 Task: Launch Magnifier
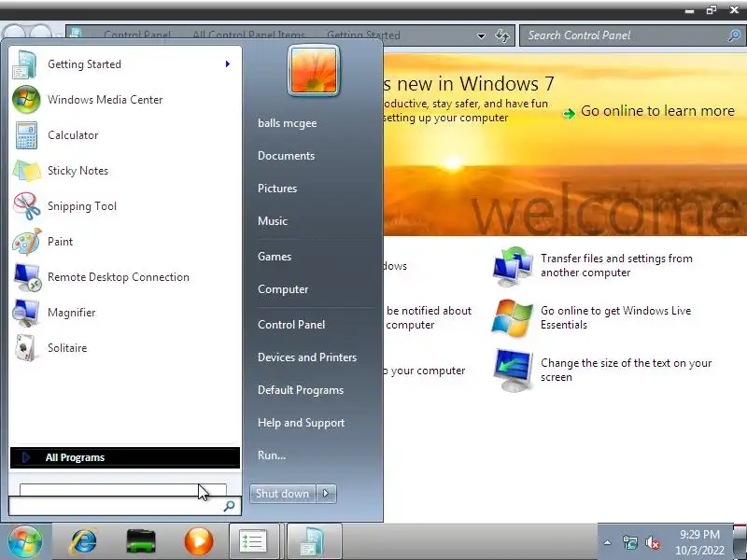click(x=125, y=313)
